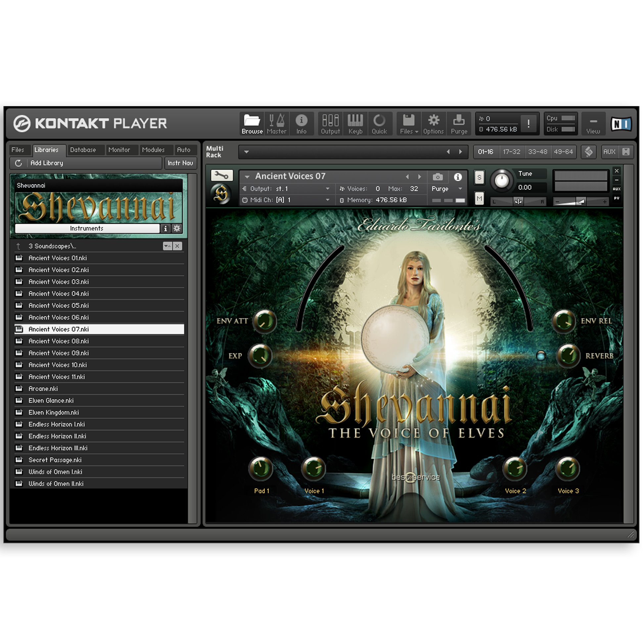This screenshot has height=644, width=644.
Task: Click the refresh libraries icon
Action: pyautogui.click(x=19, y=163)
